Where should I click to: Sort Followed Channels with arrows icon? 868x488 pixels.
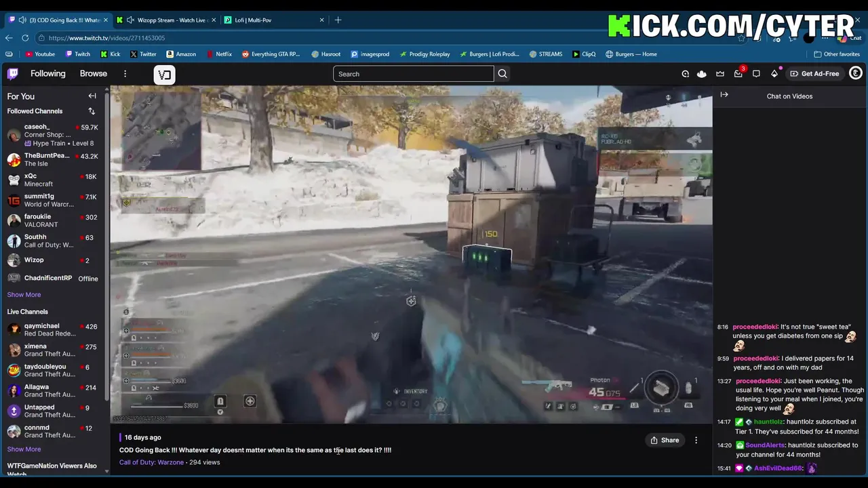pos(92,111)
